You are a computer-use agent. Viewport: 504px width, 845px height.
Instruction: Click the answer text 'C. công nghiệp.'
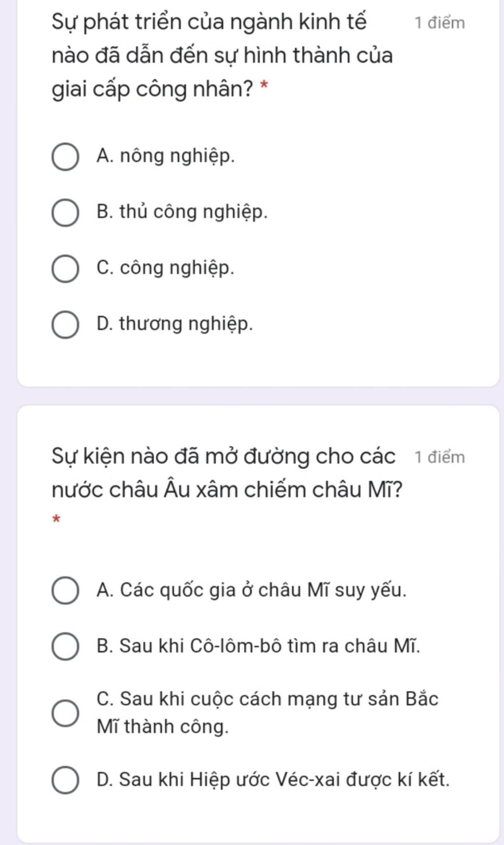pyautogui.click(x=166, y=268)
